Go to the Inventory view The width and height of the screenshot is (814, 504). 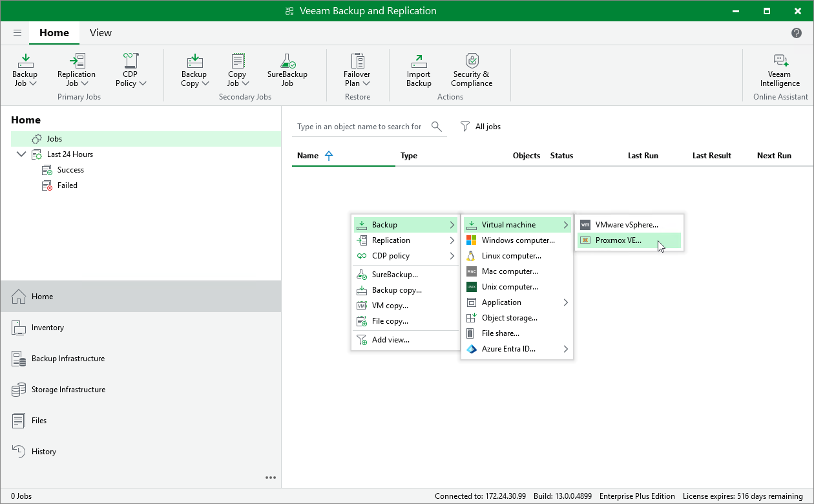coord(48,328)
